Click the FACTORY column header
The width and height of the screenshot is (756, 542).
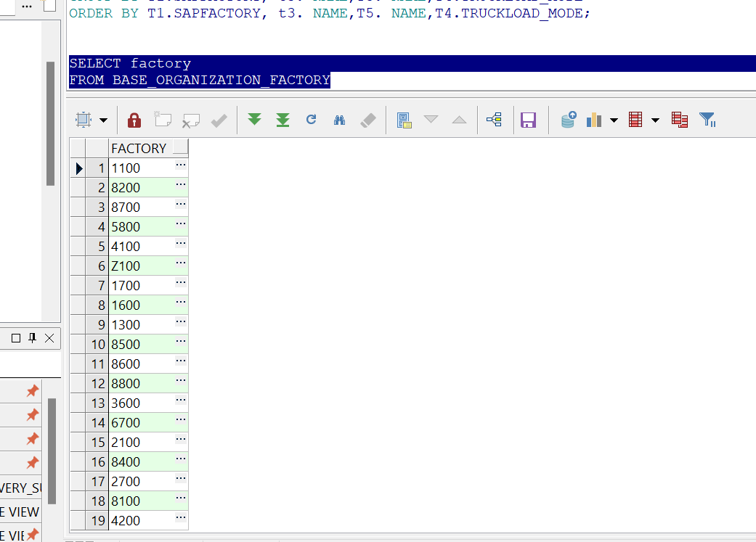pos(139,148)
